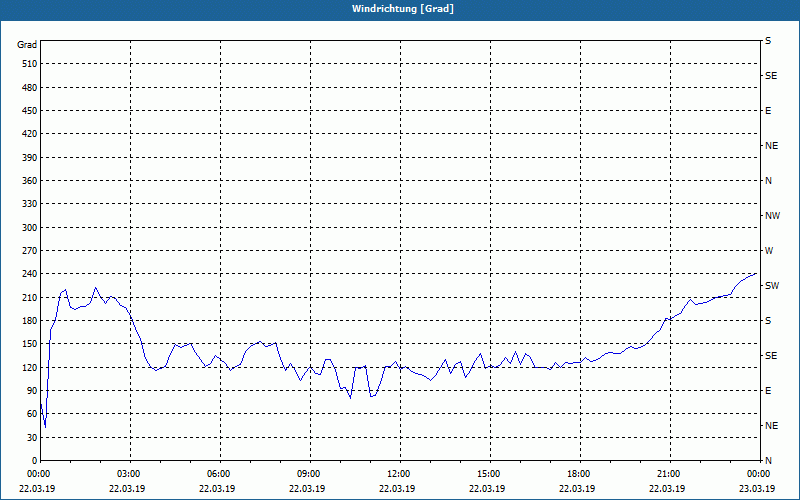Select the 300 degree axis label
Screen dimensions: 800x500
(30, 228)
